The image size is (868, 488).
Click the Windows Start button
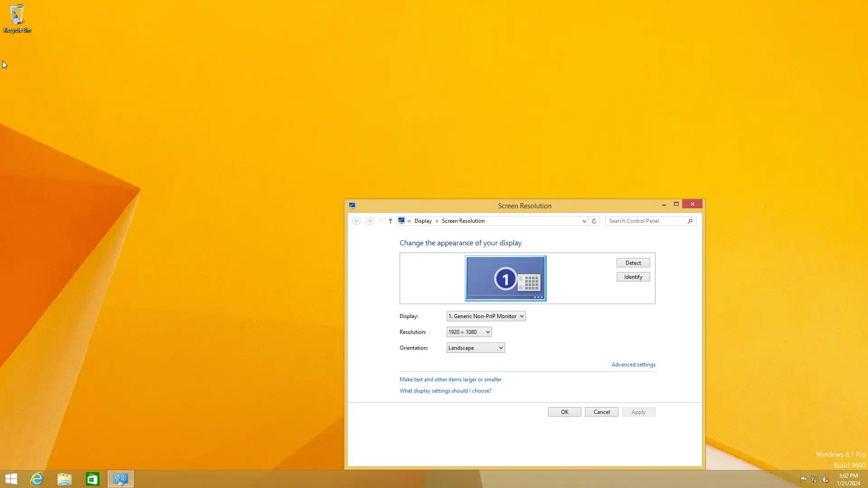click(x=11, y=479)
